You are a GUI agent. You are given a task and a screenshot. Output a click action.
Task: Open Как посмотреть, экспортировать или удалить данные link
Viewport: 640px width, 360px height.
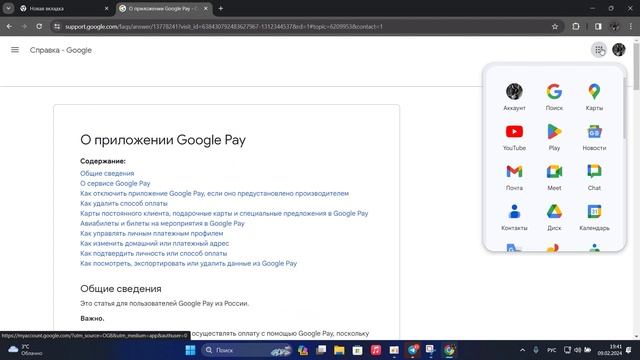188,263
